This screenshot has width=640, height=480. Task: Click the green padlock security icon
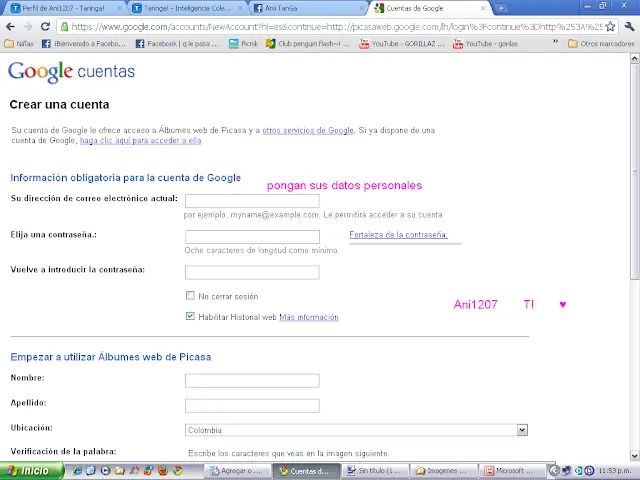coord(64,27)
